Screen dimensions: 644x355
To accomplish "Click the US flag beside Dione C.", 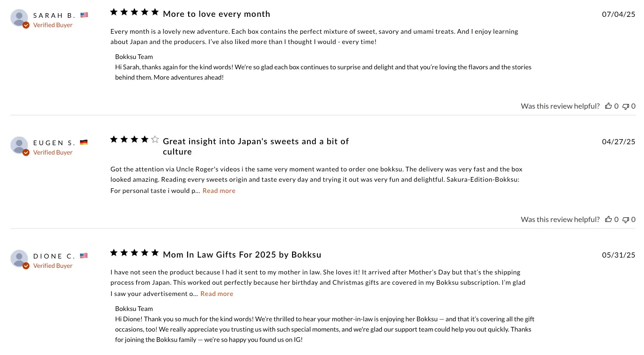I will (x=84, y=256).
